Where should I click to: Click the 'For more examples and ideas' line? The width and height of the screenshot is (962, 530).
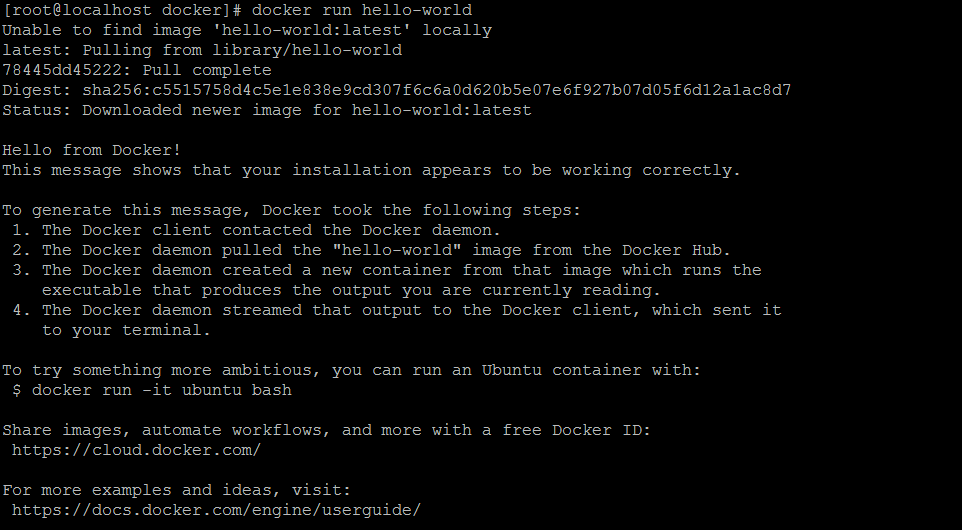176,490
